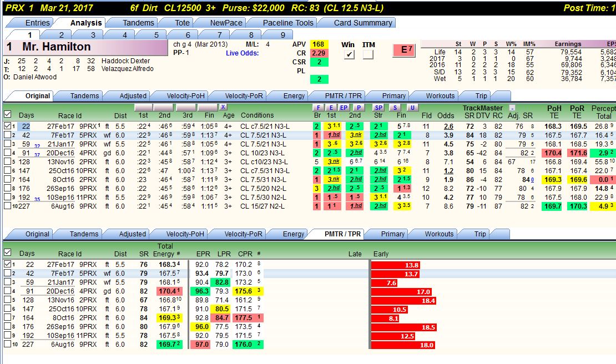The width and height of the screenshot is (616, 364).
Task: Click the 13.8 red Early bar for 27Feb17
Action: pyautogui.click(x=396, y=265)
